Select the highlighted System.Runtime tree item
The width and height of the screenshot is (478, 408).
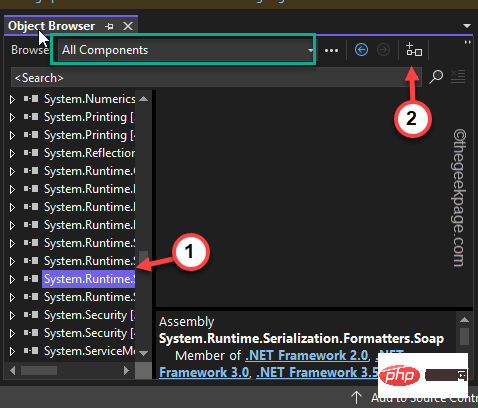click(89, 279)
